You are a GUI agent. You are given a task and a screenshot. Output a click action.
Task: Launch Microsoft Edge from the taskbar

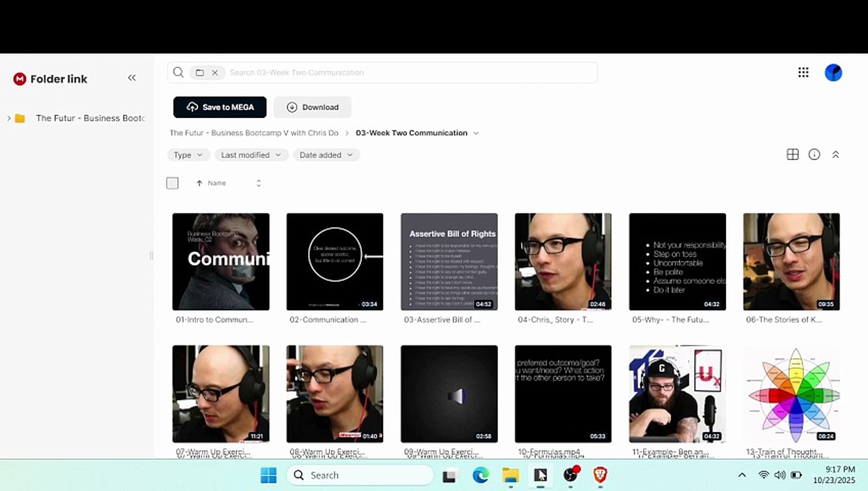pyautogui.click(x=480, y=475)
